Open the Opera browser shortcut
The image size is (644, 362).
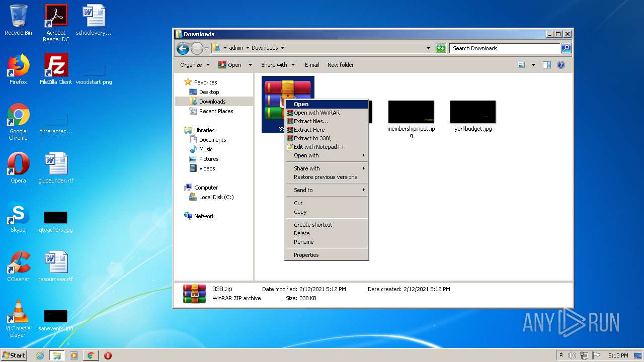pos(18,168)
